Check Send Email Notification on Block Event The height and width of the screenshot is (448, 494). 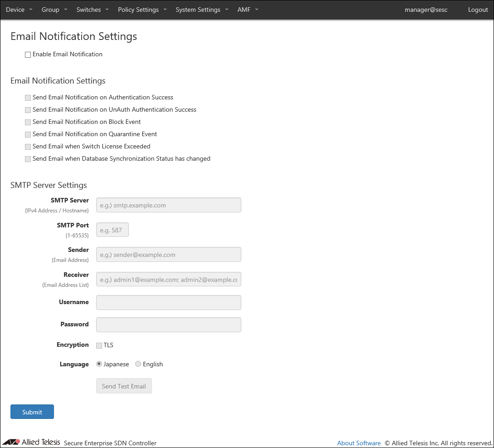click(28, 122)
